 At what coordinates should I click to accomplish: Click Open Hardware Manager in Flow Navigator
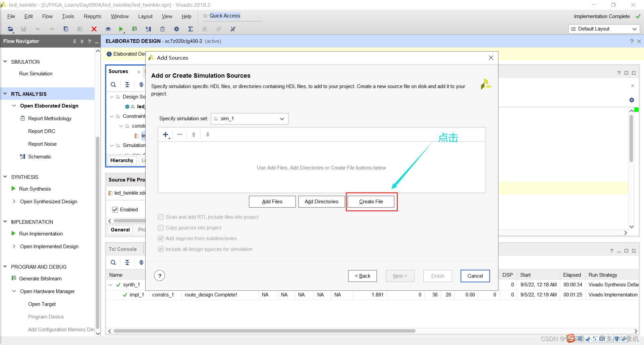[x=47, y=291]
